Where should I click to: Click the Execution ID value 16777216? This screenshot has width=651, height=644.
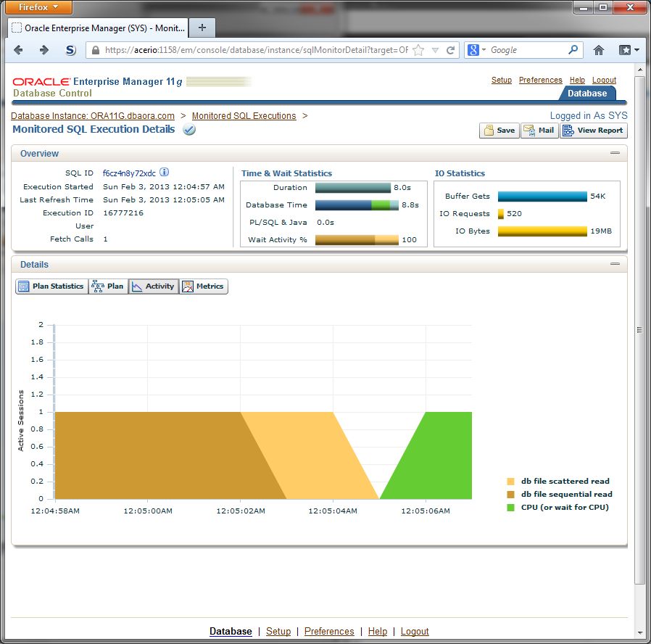point(123,213)
